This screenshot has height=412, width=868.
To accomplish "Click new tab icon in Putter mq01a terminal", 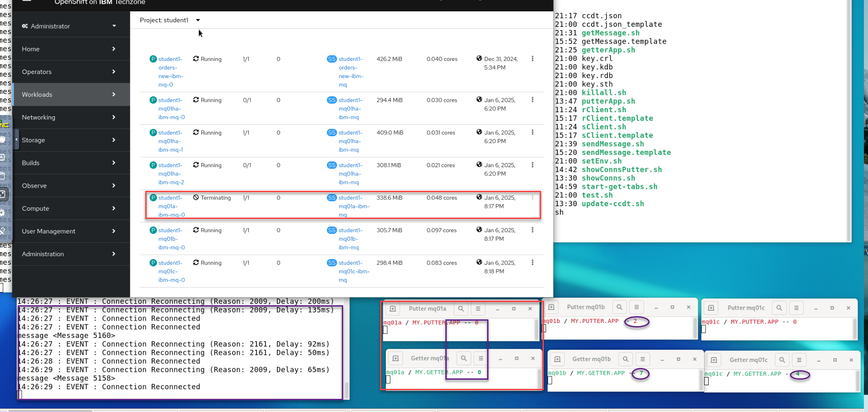I will [393, 309].
